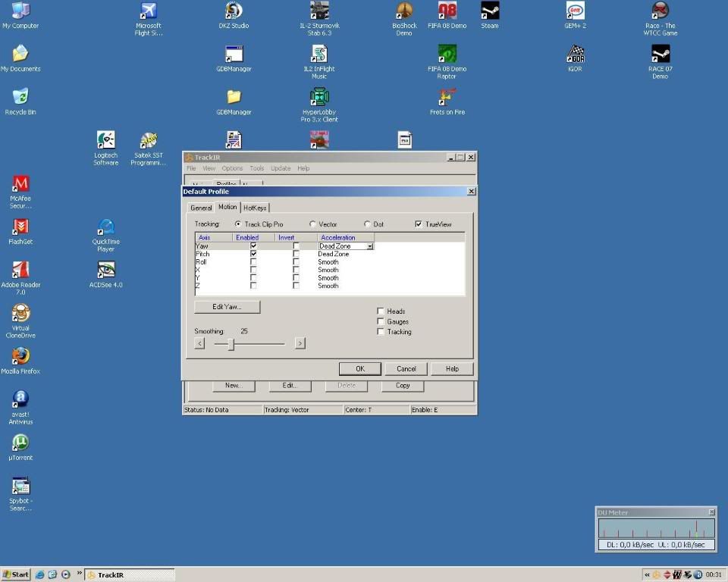
Task: Enable the Roll axis checkbox
Action: [253, 261]
